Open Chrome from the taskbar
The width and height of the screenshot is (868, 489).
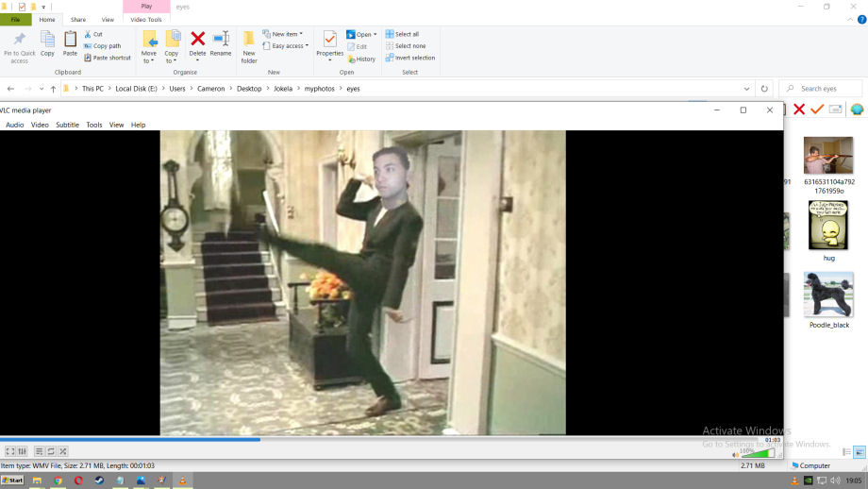point(58,481)
